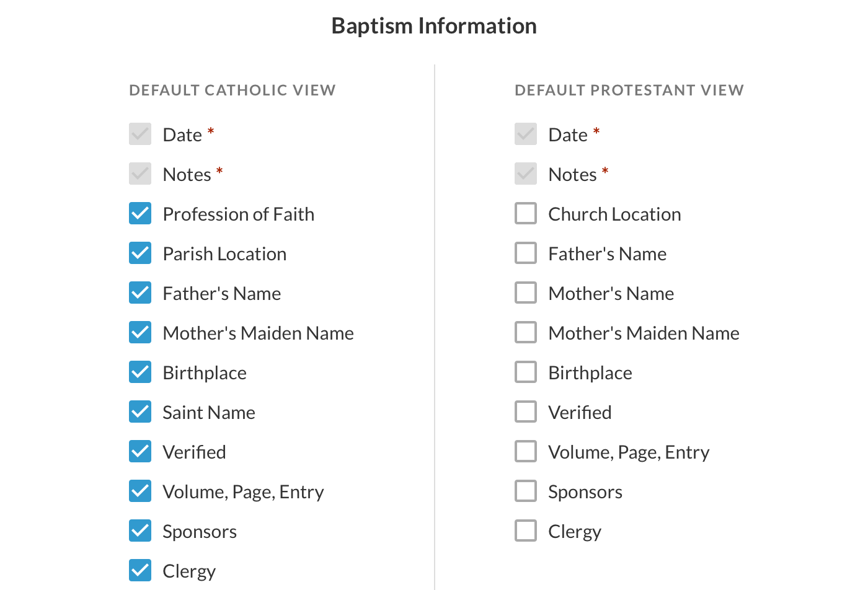868x590 pixels.
Task: Uncheck Parish Location checkbox
Action: [x=140, y=253]
